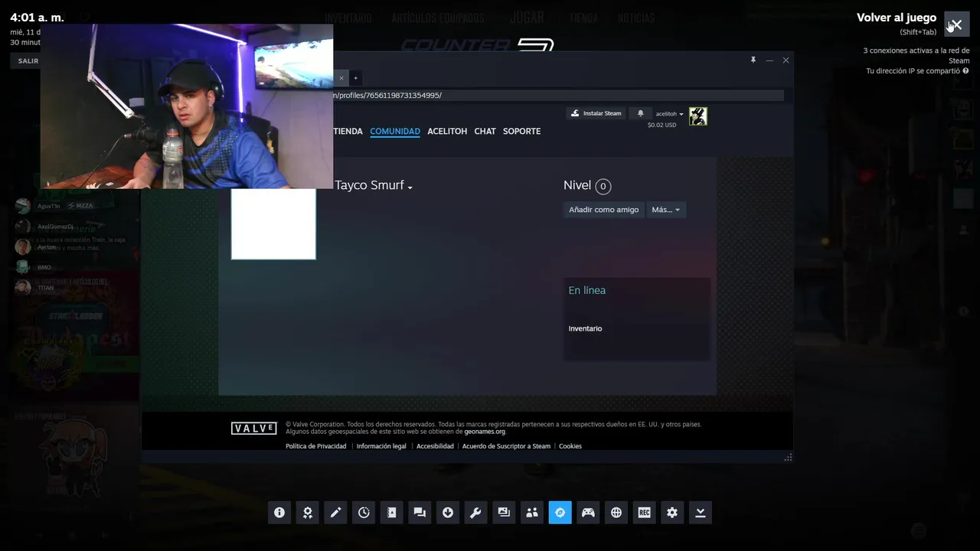Add a new browser tab
This screenshot has height=551, width=980.
(x=355, y=77)
